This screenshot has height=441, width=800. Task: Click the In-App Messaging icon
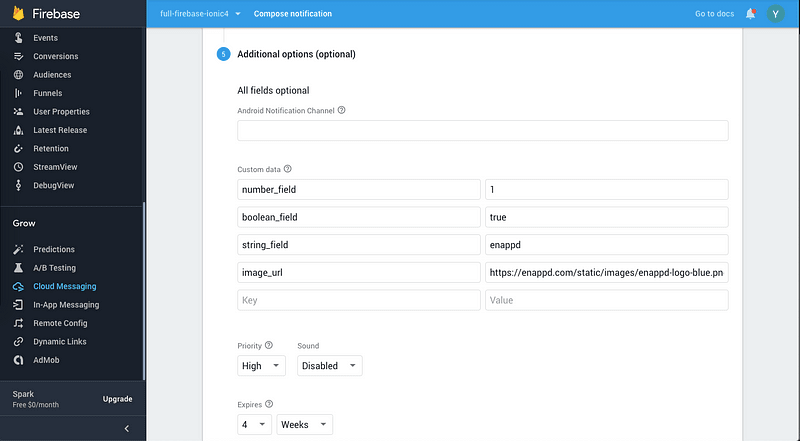coord(18,305)
